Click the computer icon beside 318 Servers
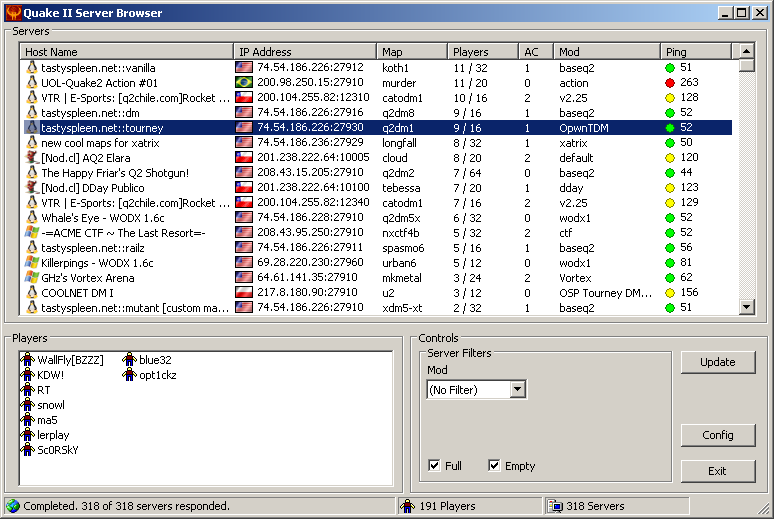774x519 pixels. (x=555, y=506)
